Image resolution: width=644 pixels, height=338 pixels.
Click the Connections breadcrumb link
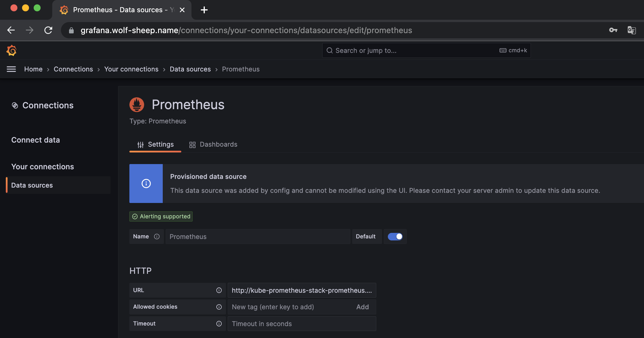[x=73, y=69]
